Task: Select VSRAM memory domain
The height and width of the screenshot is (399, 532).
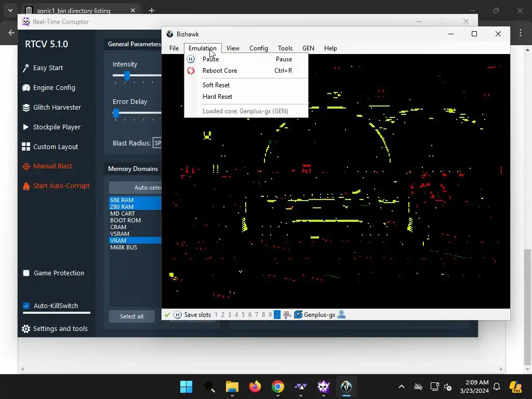Action: pos(135,234)
